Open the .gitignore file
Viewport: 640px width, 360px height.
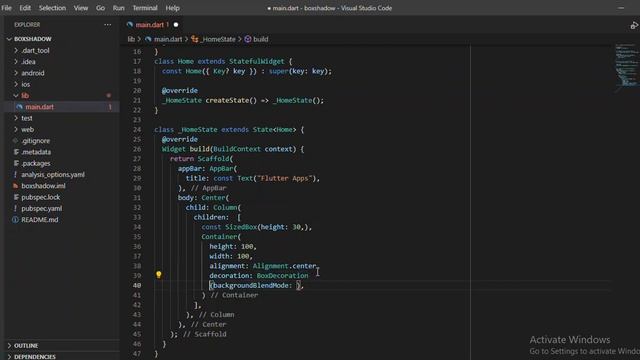[36, 141]
